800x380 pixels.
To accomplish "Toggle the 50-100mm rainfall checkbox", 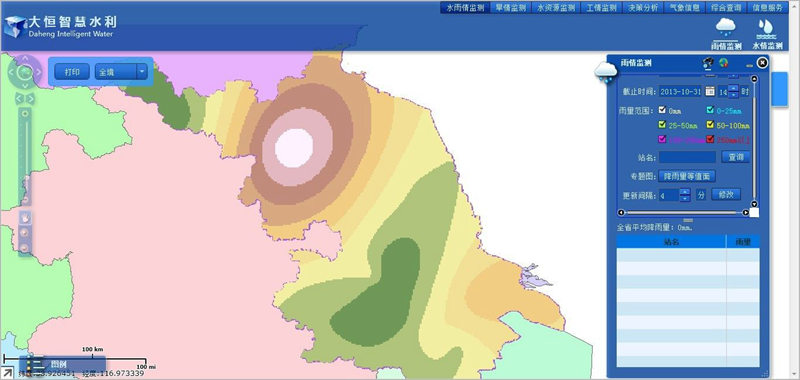I will tap(710, 124).
